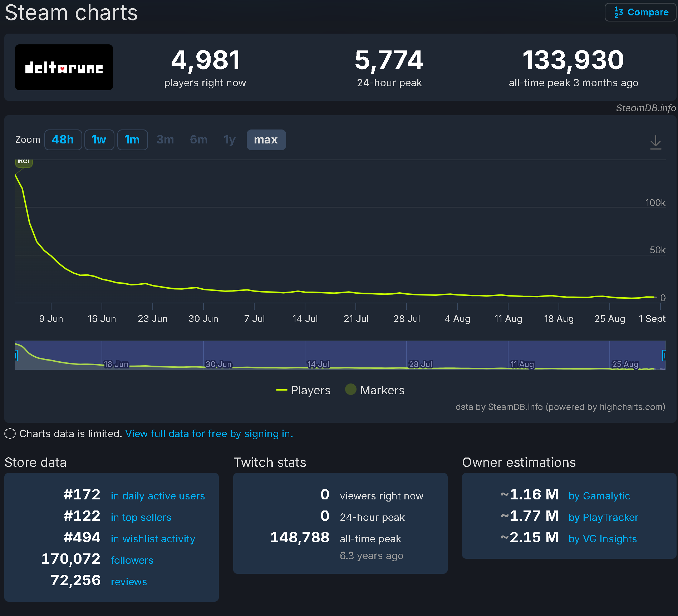
Task: Open in daily active users link
Action: click(158, 496)
